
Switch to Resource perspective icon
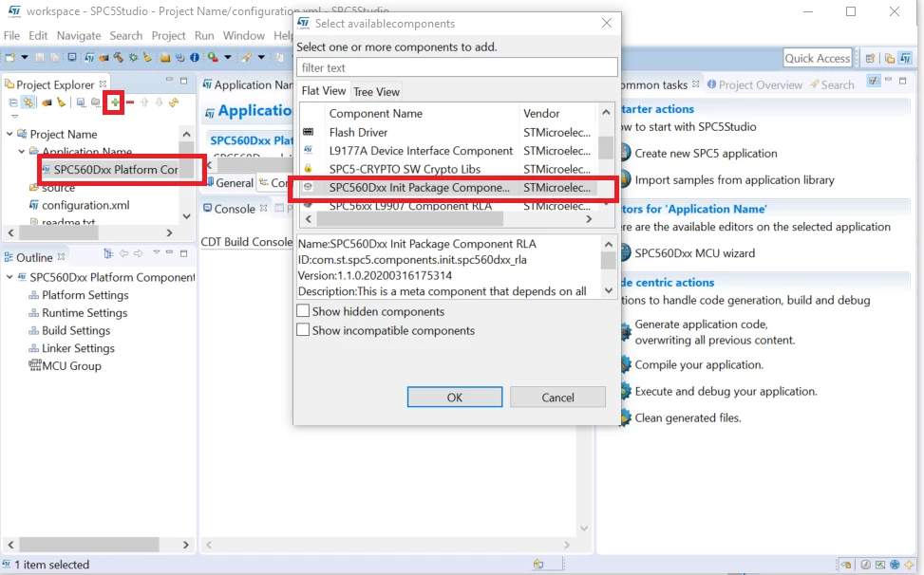[x=889, y=58]
